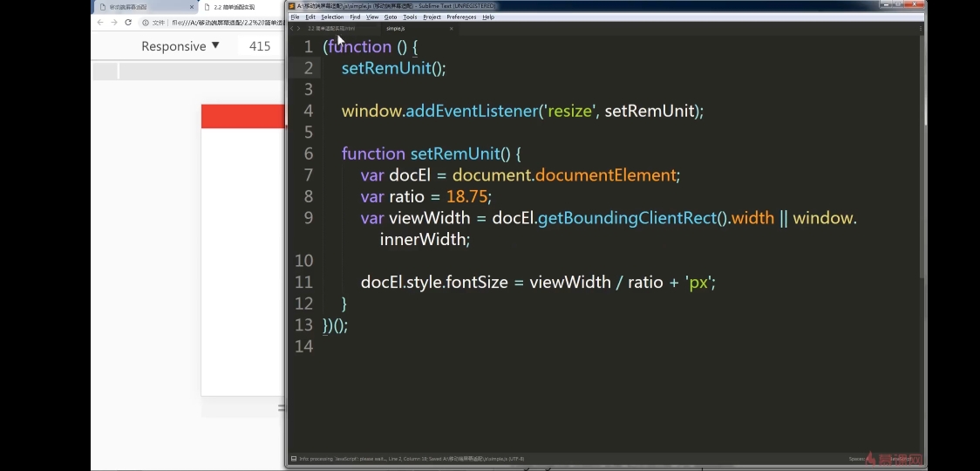Click line number 9 in the gutter
This screenshot has width=980, height=471.
308,218
